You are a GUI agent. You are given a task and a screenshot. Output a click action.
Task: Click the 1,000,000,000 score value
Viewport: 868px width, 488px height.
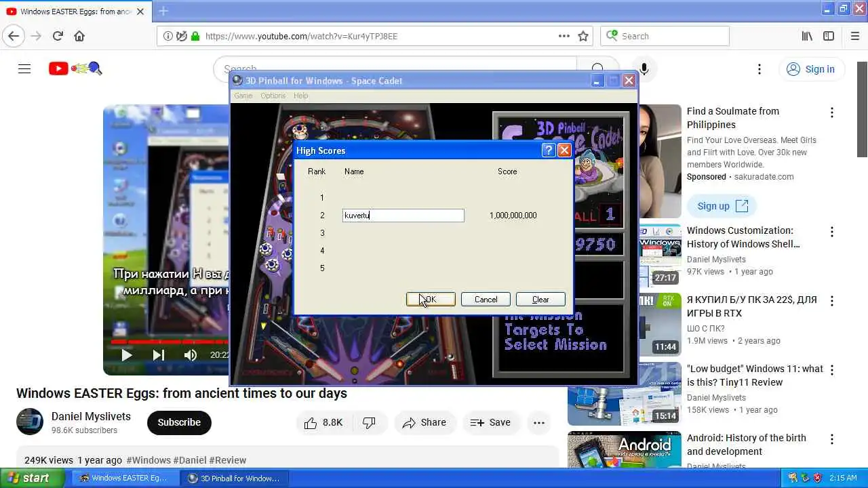click(513, 216)
